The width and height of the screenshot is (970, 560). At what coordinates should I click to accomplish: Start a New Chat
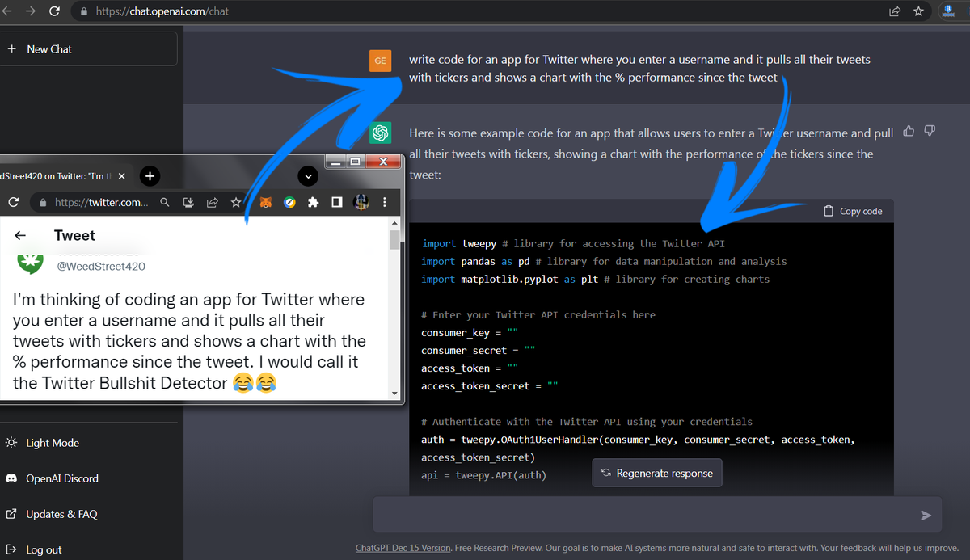[x=89, y=49]
